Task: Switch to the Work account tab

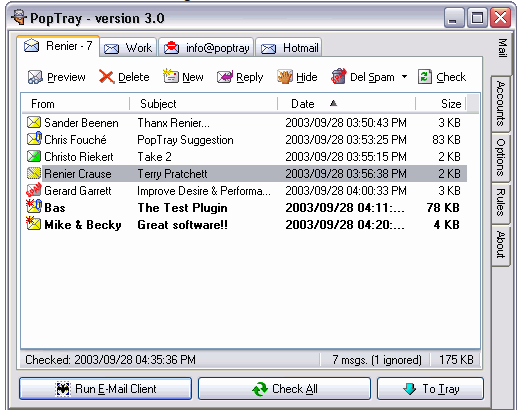Action: tap(128, 48)
